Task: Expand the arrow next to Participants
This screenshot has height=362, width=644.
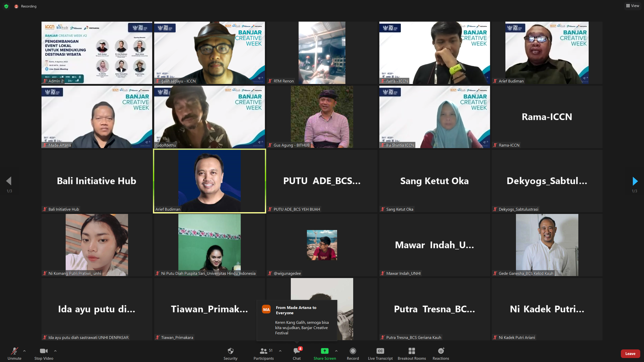Action: pyautogui.click(x=280, y=351)
